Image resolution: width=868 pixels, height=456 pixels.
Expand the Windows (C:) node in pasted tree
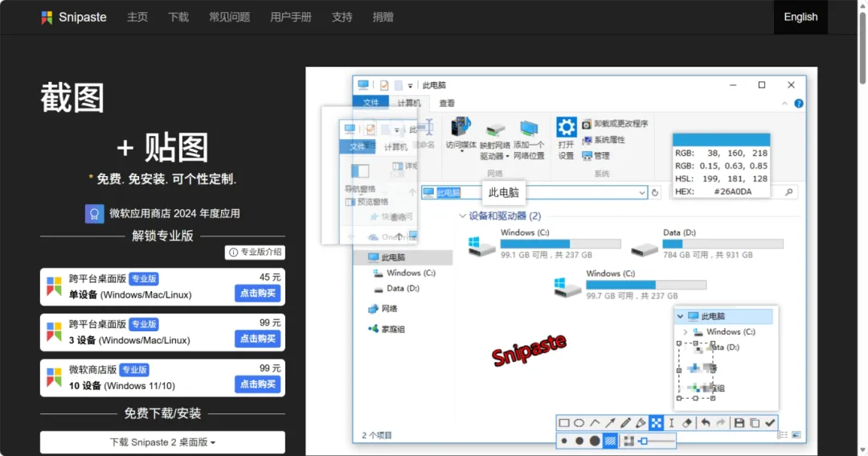(686, 332)
